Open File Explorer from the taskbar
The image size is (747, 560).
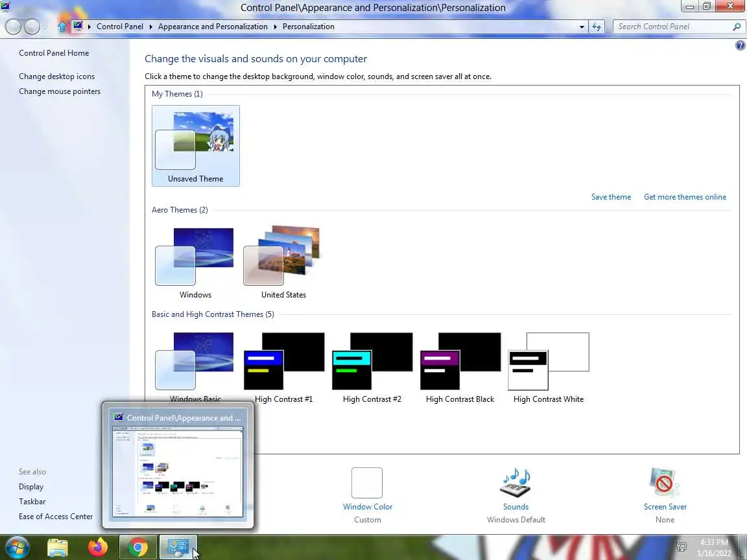(58, 548)
